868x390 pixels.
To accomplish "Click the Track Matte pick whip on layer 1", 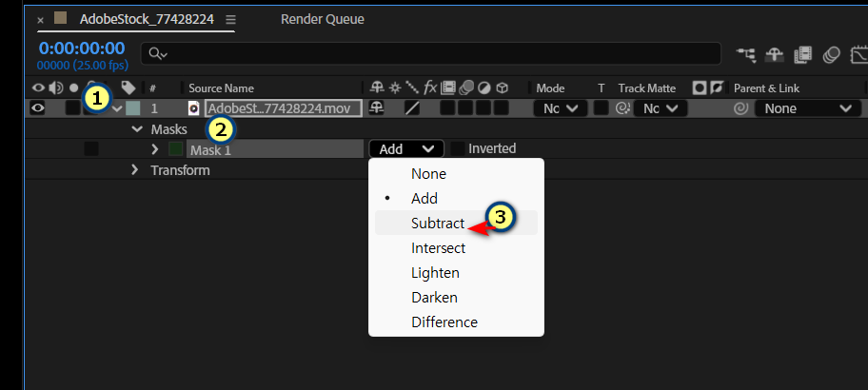I will pos(622,108).
